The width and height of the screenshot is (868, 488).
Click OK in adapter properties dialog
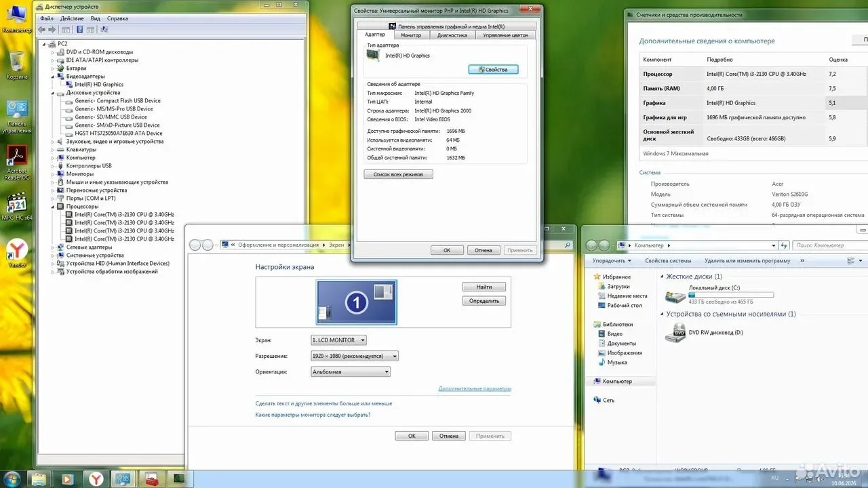coord(447,250)
